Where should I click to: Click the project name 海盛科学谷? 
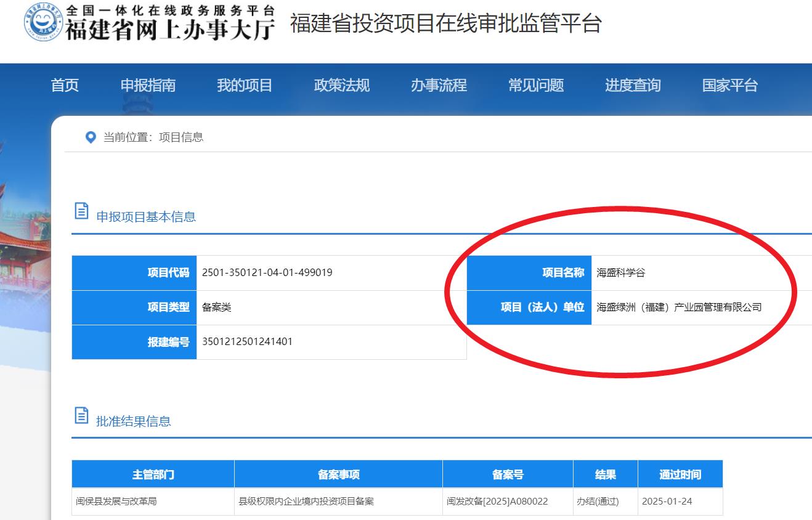click(x=621, y=273)
